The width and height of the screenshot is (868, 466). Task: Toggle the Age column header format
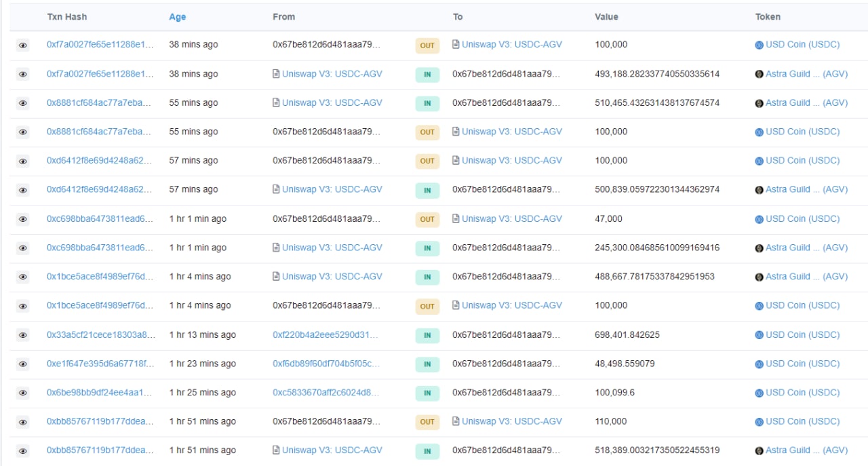178,17
